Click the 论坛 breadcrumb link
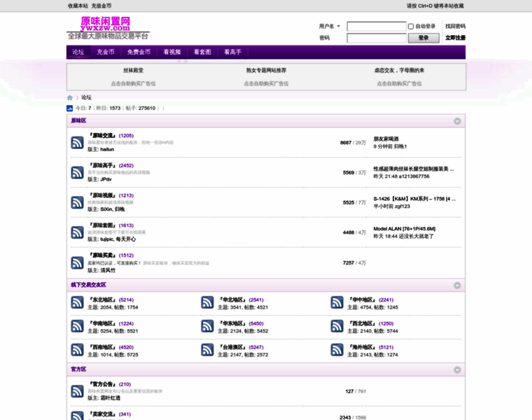Screen dimensions: 532x420 click(86, 97)
